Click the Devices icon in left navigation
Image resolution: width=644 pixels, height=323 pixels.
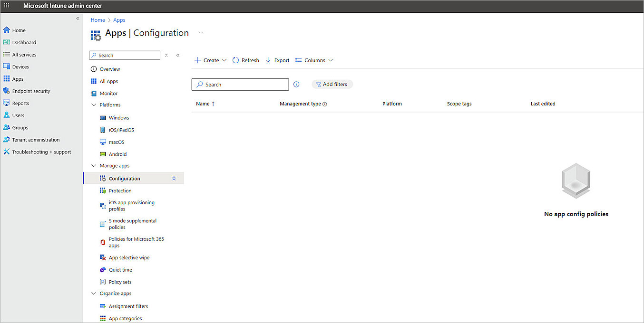click(x=7, y=67)
